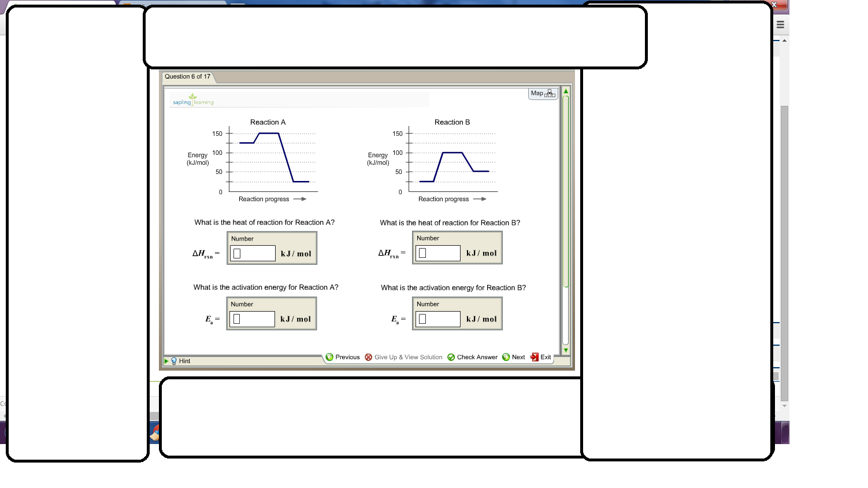Click the browser page scrollbar thumb
This screenshot has width=868, height=488.
coord(784,253)
